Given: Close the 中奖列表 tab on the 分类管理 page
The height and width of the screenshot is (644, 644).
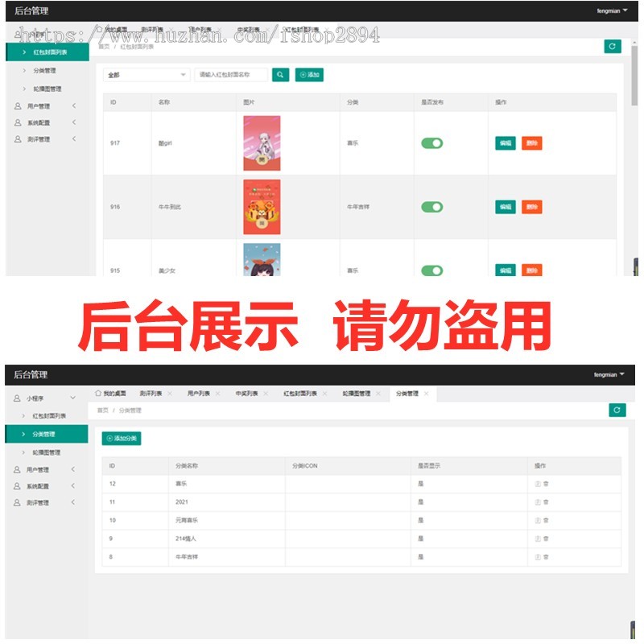Looking at the screenshot, I should click(266, 394).
